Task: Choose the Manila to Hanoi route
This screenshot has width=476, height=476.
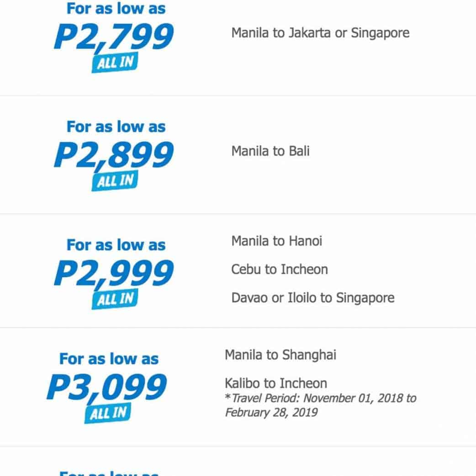Action: 276,241
